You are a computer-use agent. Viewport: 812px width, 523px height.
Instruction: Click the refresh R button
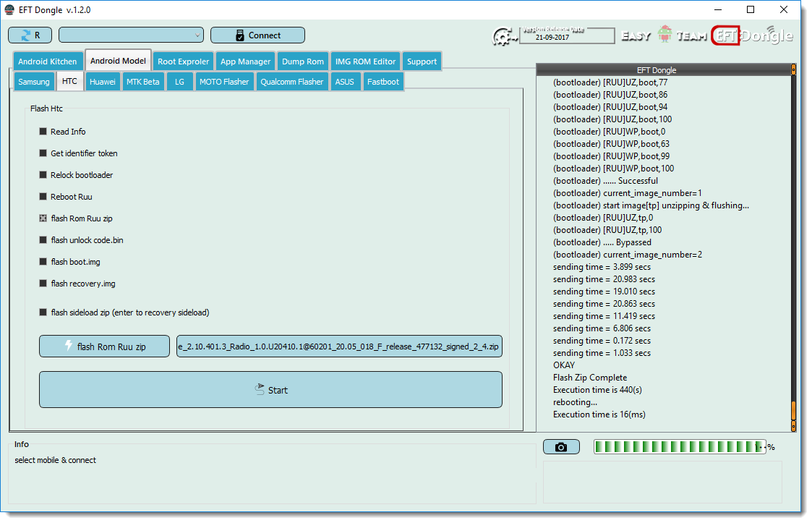(30, 35)
